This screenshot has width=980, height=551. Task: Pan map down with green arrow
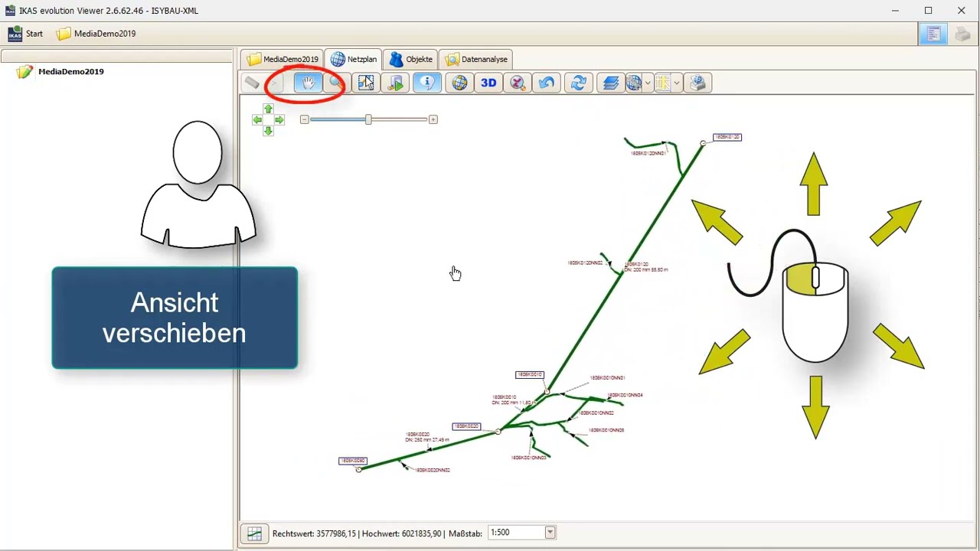click(x=268, y=131)
